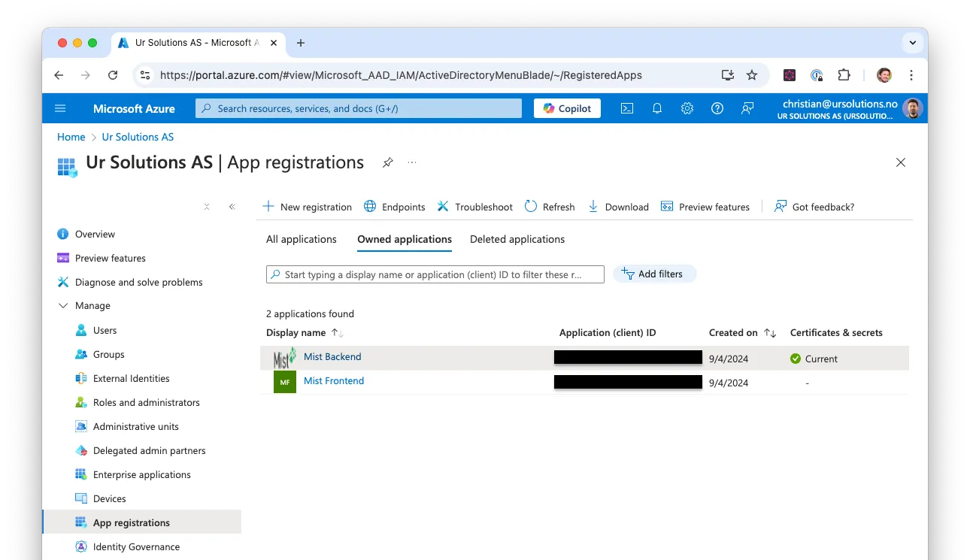Click the top bar feedback icon
The image size is (970, 560).
tap(747, 108)
